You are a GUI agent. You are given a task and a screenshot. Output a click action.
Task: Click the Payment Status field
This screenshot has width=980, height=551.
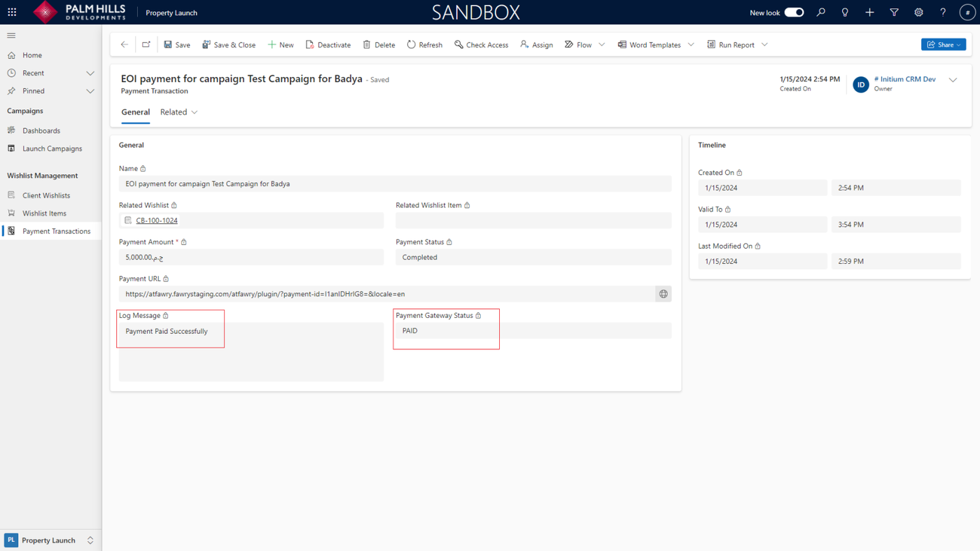coord(533,258)
